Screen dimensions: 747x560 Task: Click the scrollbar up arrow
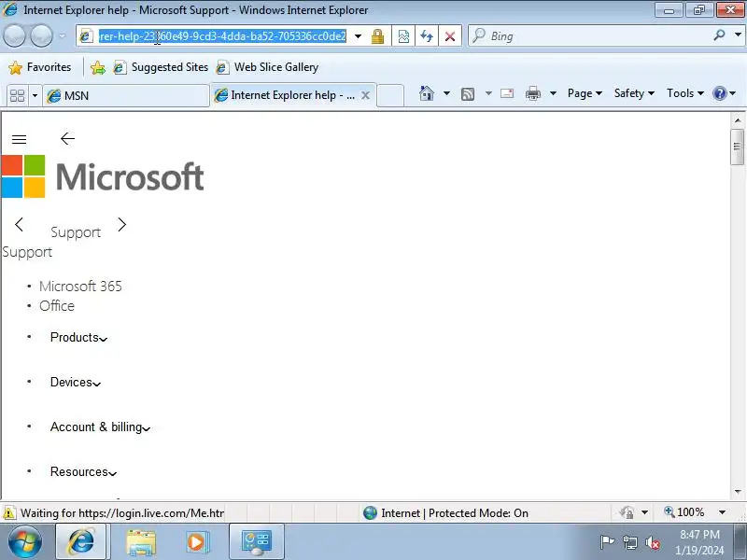tap(738, 120)
